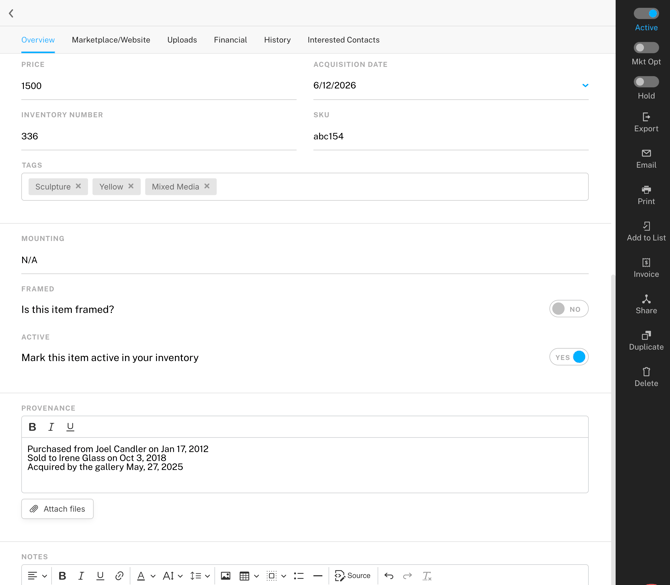Viewport: 670px width, 585px height.
Task: Toggle the Active switch in sidebar
Action: [646, 14]
